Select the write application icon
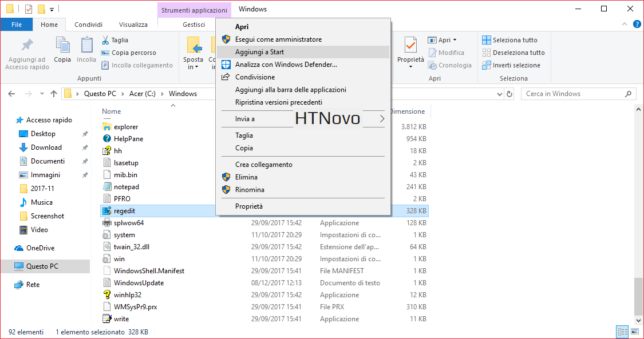This screenshot has width=644, height=339. (107, 318)
